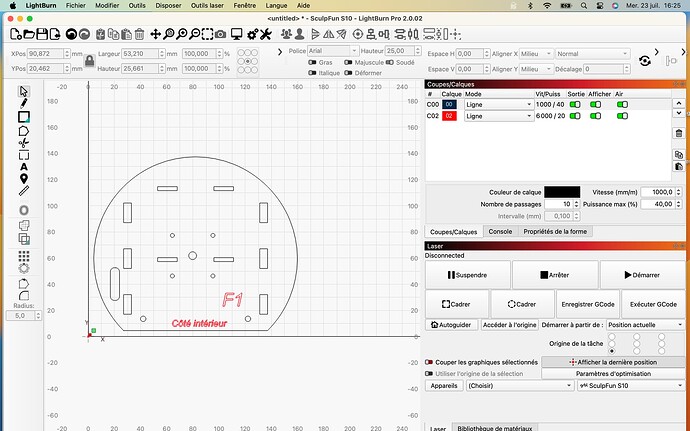690x431 pixels.
Task: Click the Suspendre button
Action: [467, 275]
